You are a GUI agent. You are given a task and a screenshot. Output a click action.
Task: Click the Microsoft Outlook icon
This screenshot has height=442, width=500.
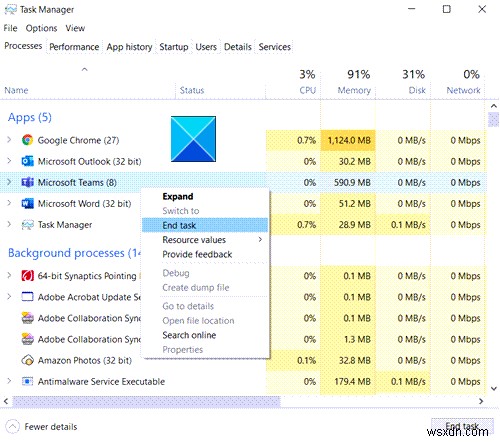coord(27,161)
